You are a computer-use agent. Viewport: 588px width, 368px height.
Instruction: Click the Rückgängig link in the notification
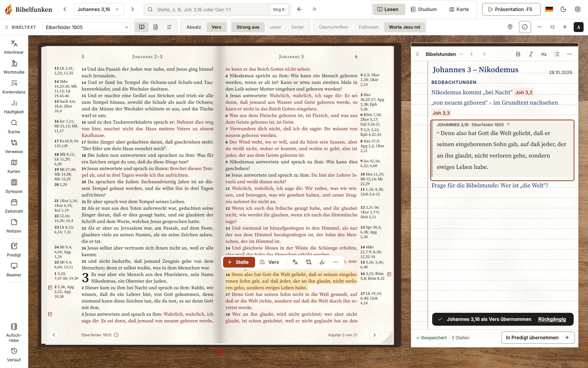coord(552,319)
